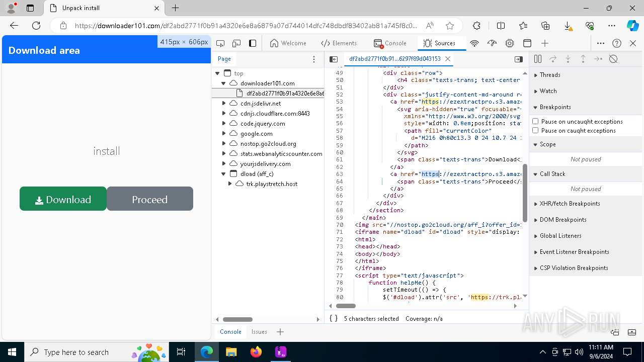
Task: Toggle device emulation icon
Action: tap(236, 43)
